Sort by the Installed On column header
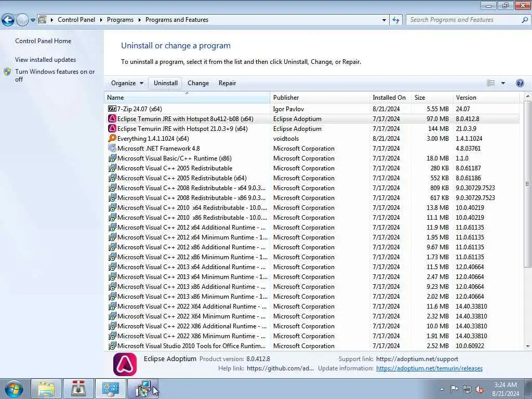The image size is (532, 399). 390,97
